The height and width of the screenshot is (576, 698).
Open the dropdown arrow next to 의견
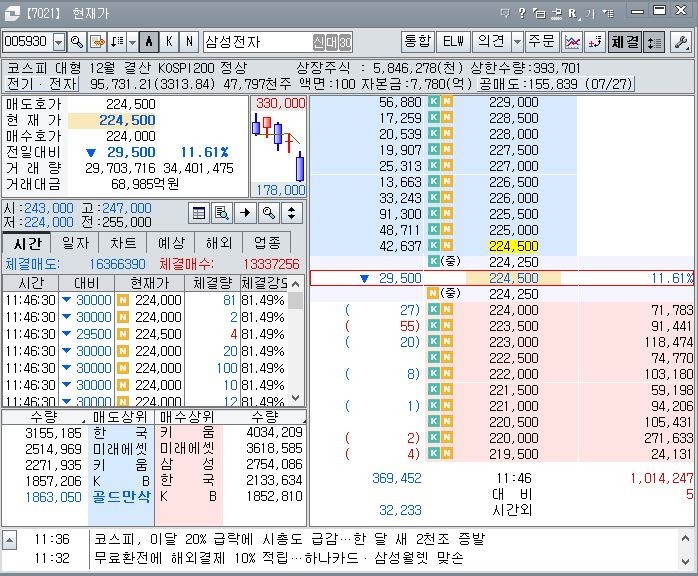517,42
